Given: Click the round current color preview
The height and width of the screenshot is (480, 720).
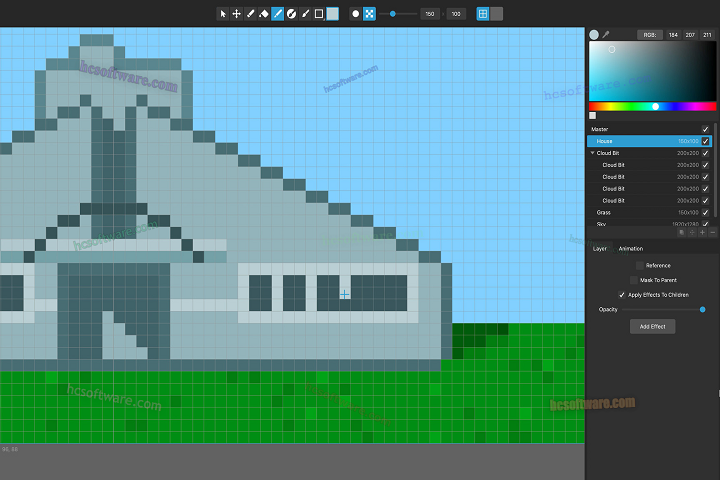Looking at the screenshot, I should (x=594, y=35).
